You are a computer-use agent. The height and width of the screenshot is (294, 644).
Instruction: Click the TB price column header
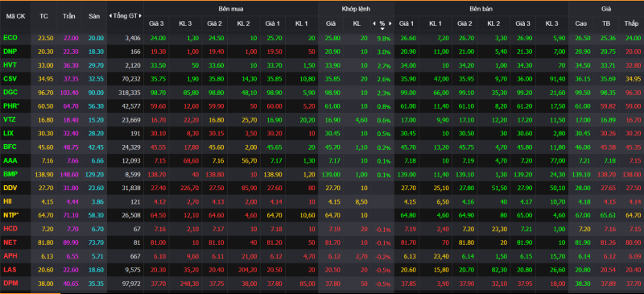click(x=606, y=24)
